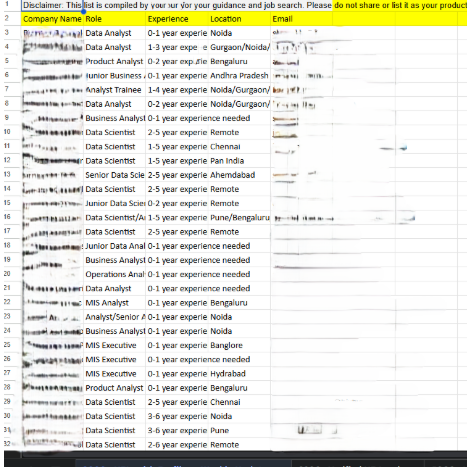Select the Company Name header cell
This screenshot has width=467, height=467.
point(52,19)
